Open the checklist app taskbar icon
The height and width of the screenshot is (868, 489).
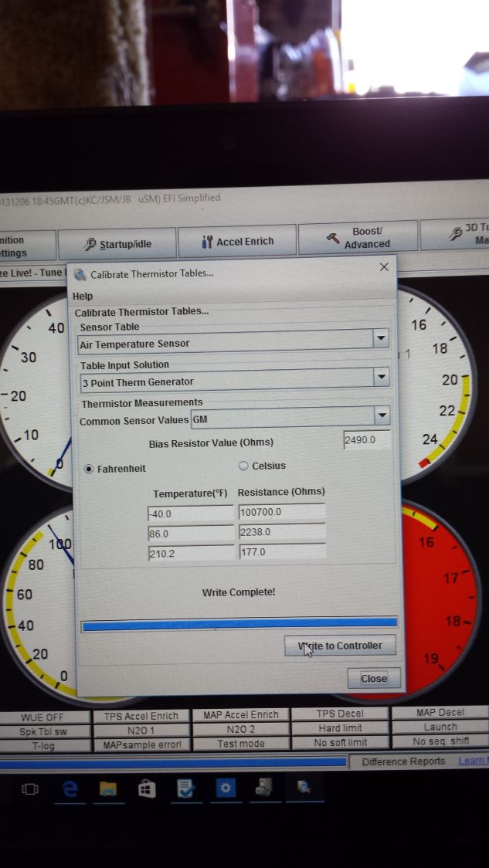point(186,788)
